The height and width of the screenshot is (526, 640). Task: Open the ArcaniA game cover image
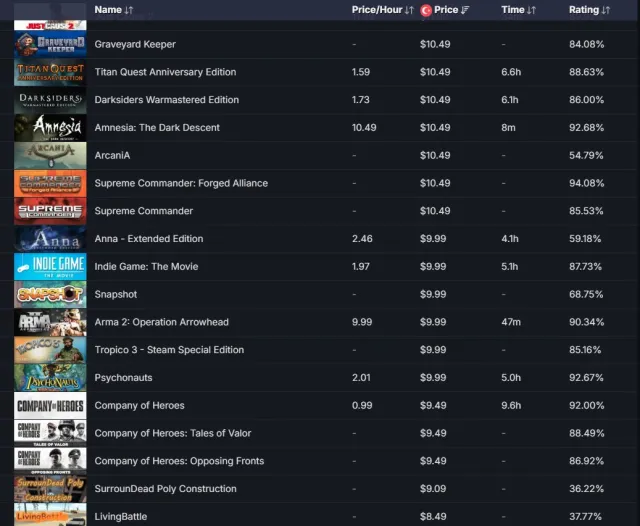(50, 155)
